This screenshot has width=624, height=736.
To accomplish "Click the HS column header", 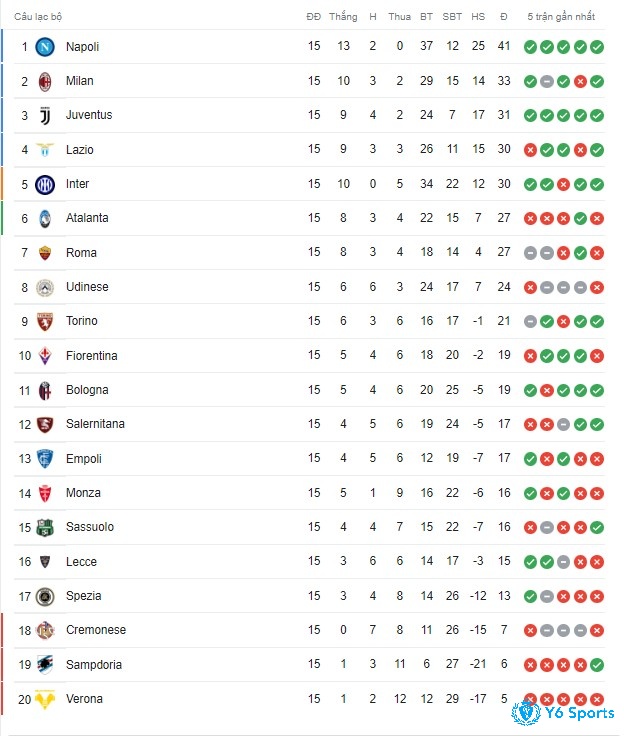I will click(x=478, y=17).
